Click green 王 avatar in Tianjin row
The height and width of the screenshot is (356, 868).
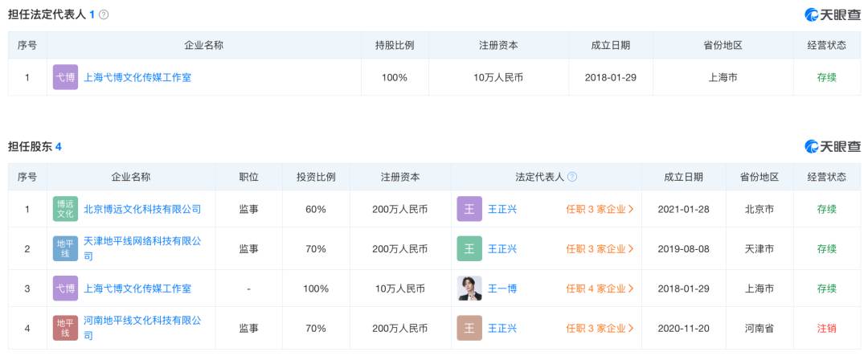coord(469,248)
